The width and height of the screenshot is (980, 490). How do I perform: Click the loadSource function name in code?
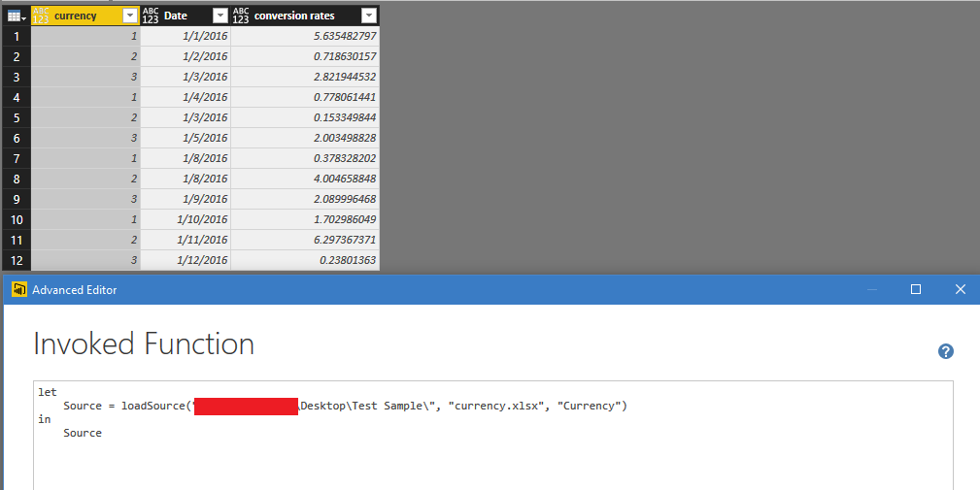(x=153, y=406)
